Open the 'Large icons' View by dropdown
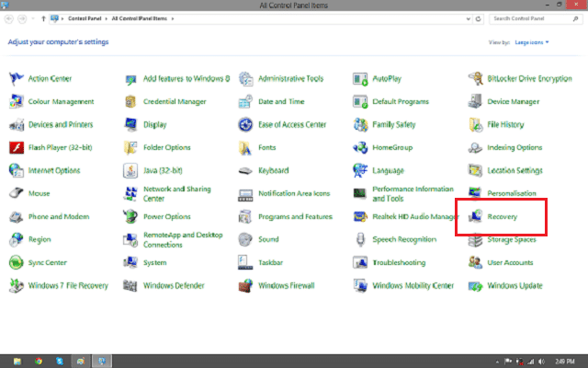The height and width of the screenshot is (368, 588). click(x=532, y=42)
